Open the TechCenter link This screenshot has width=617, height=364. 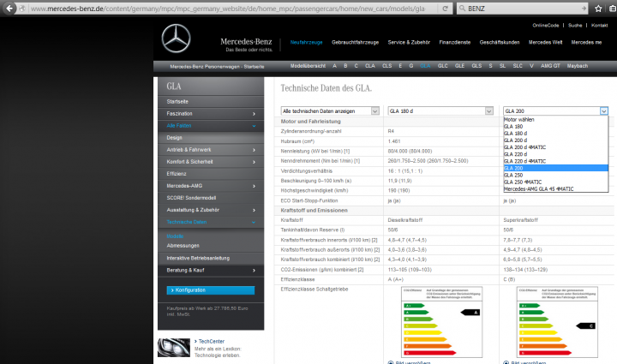click(x=211, y=342)
